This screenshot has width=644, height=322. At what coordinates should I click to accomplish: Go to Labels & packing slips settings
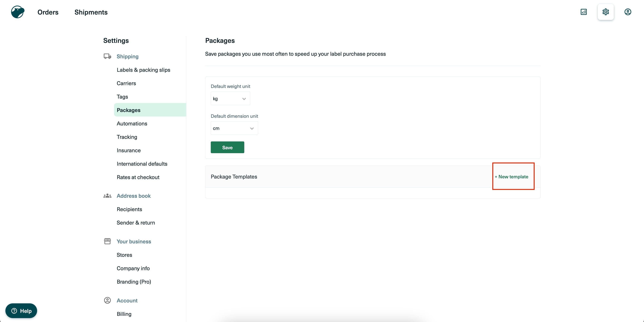143,70
